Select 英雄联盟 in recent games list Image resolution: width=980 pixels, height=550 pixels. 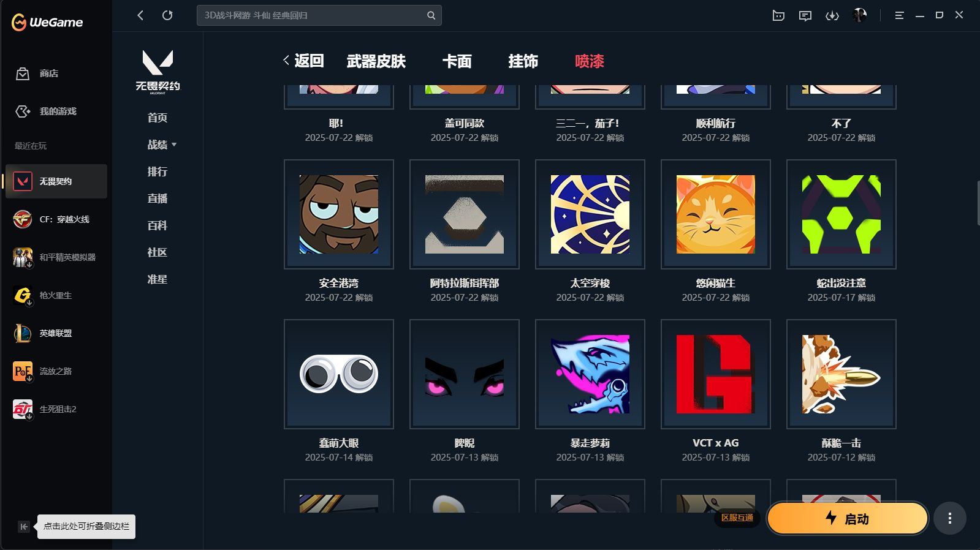click(x=56, y=333)
